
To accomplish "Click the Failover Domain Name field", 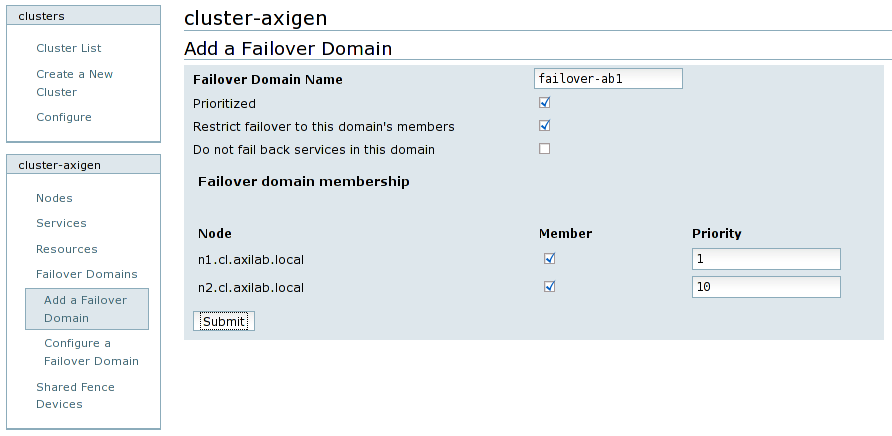I will [x=608, y=79].
